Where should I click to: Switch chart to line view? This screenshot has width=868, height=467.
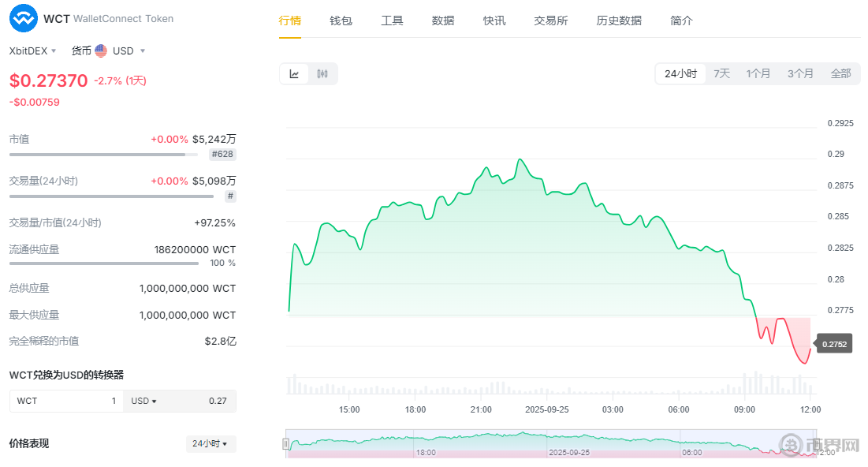294,74
